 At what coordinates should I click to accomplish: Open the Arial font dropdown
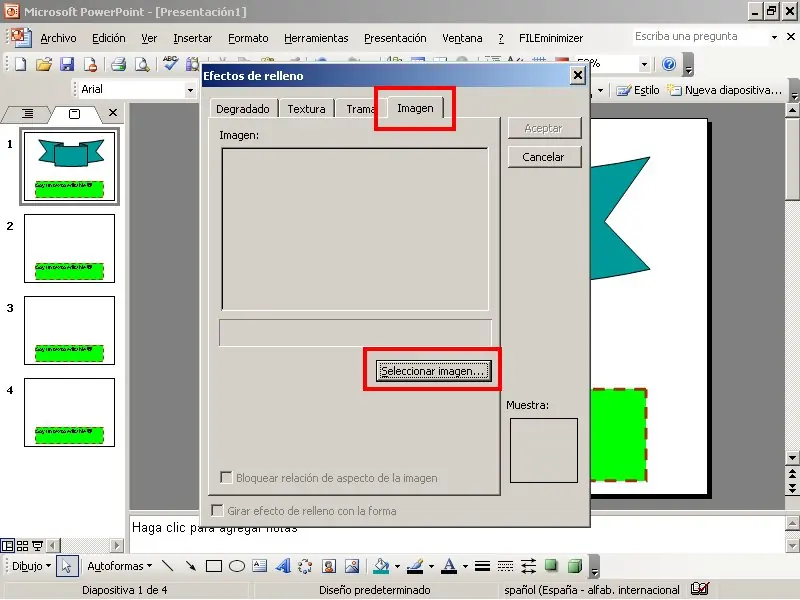190,90
